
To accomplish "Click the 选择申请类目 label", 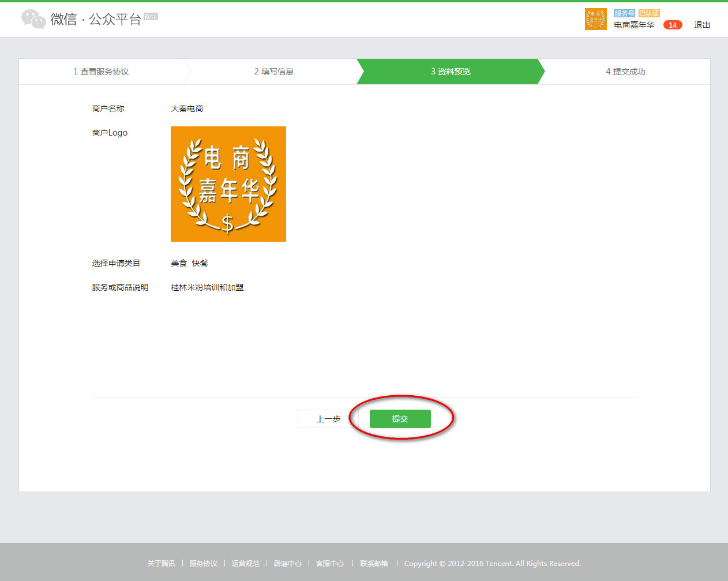I will (x=116, y=263).
